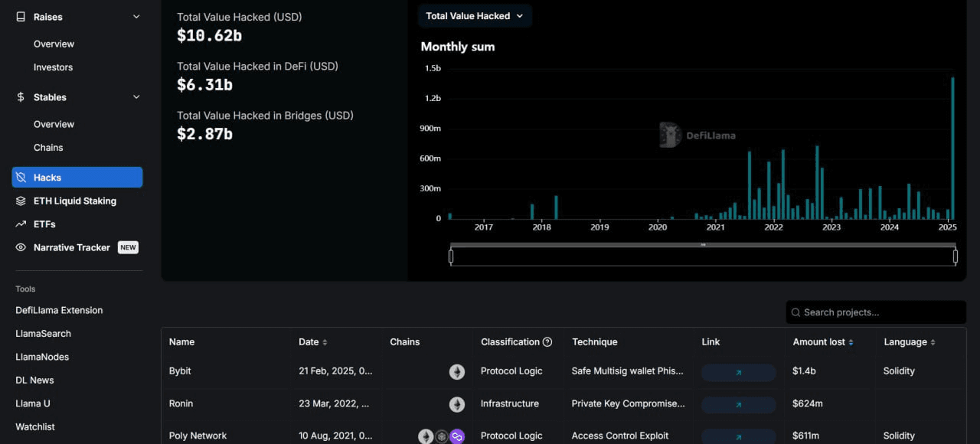Open Chains under Stables
Viewport: 980px width, 444px height.
click(x=48, y=148)
